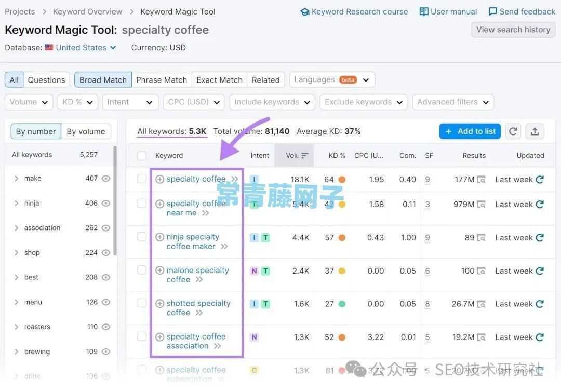Open the Volume filter dropdown
Image resolution: width=561 pixels, height=392 pixels.
click(29, 102)
